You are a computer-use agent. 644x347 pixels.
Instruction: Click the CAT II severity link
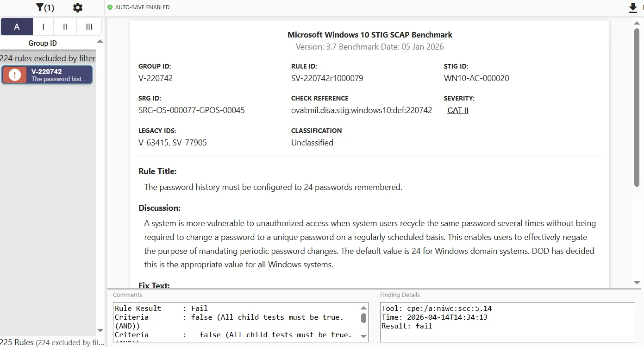tap(458, 110)
